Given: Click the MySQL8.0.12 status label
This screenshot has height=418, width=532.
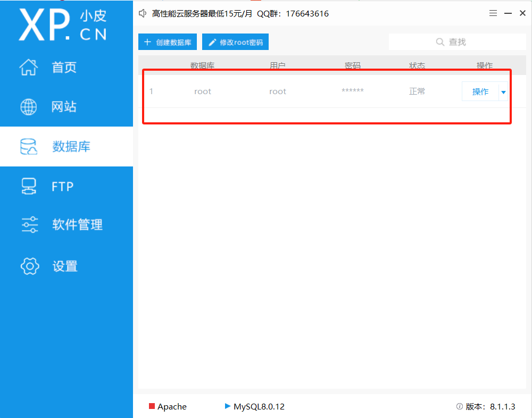Looking at the screenshot, I should pos(259,406).
